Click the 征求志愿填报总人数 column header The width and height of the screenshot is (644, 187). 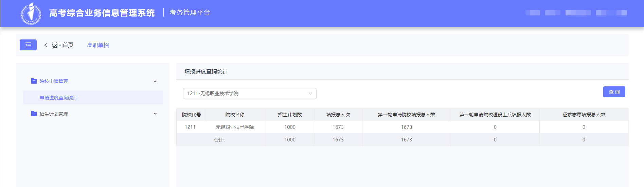(584, 115)
